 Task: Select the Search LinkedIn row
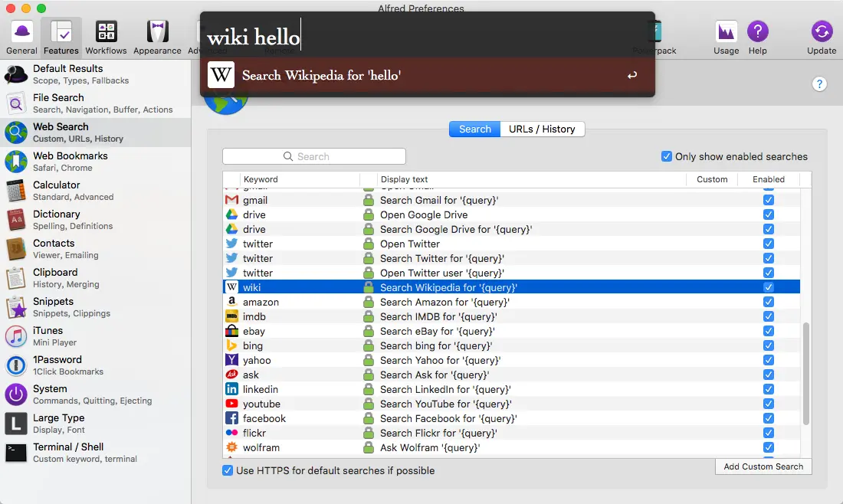511,389
